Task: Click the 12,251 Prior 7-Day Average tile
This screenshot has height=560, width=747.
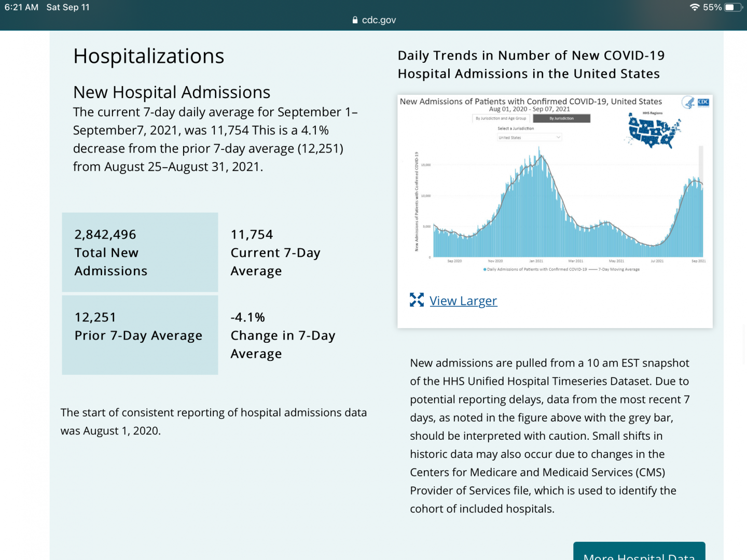Action: click(x=140, y=335)
